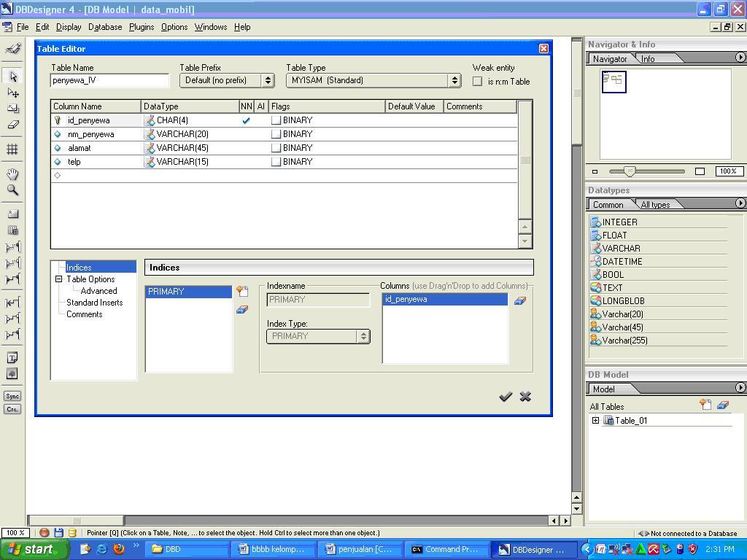Image resolution: width=747 pixels, height=560 pixels.
Task: Apply Table Editor changes with checkmark
Action: (506, 397)
